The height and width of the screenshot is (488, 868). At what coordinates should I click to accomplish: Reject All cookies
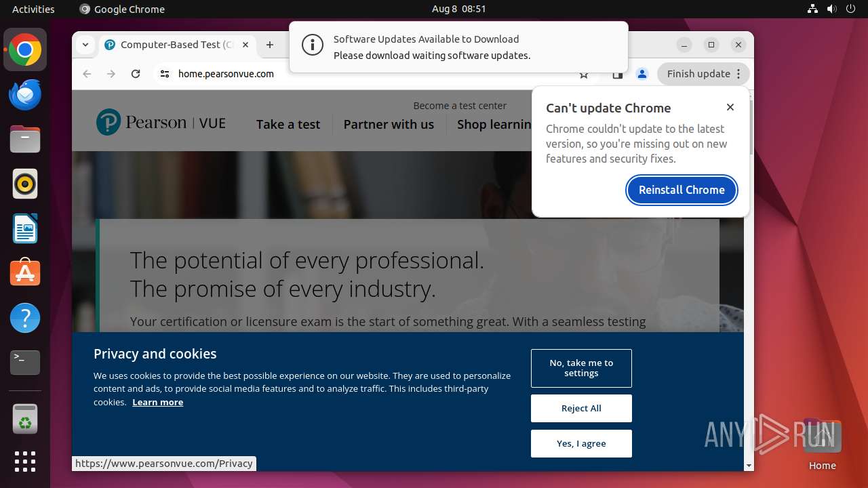(581, 408)
